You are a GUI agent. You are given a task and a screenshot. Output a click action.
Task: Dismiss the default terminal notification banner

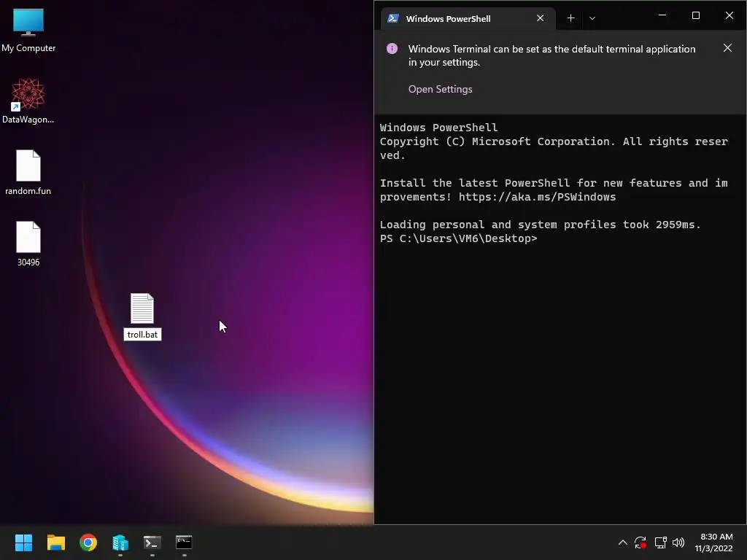(x=727, y=48)
